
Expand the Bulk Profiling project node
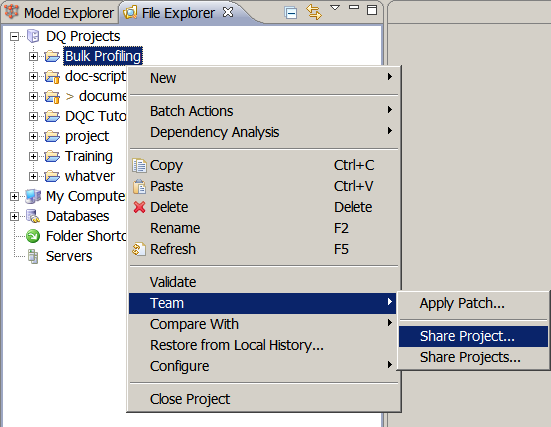(33, 56)
